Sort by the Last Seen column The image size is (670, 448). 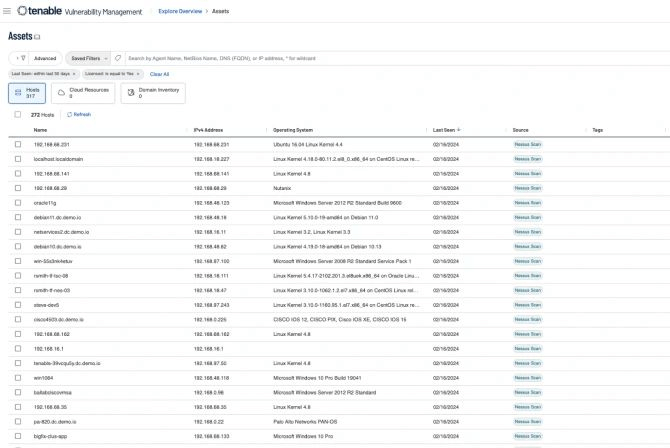(x=446, y=130)
